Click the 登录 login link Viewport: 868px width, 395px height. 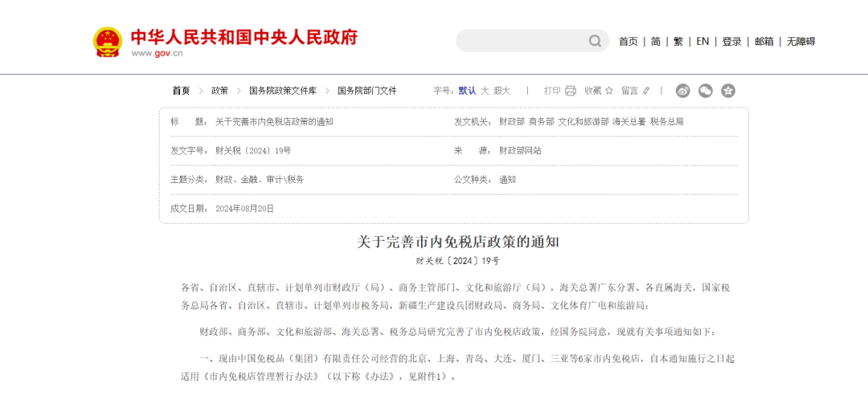[x=732, y=42]
